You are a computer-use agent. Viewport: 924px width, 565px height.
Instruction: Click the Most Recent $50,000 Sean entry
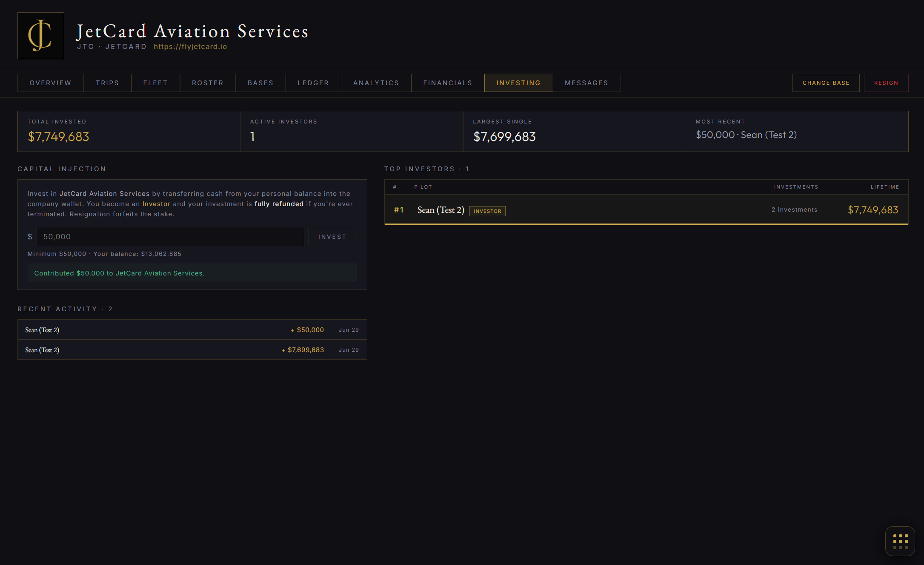(746, 135)
